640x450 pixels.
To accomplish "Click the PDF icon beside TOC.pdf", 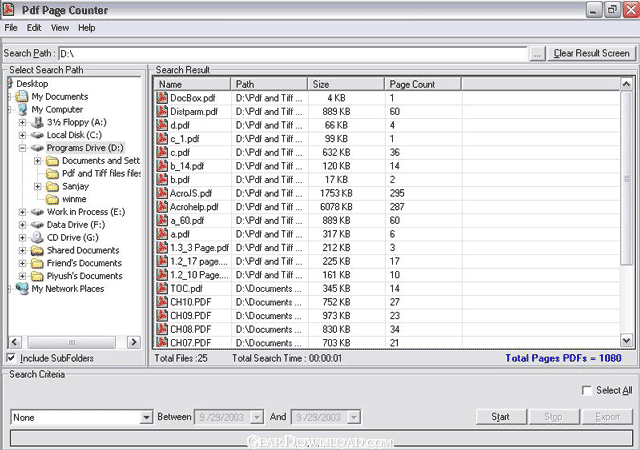I will [x=162, y=288].
